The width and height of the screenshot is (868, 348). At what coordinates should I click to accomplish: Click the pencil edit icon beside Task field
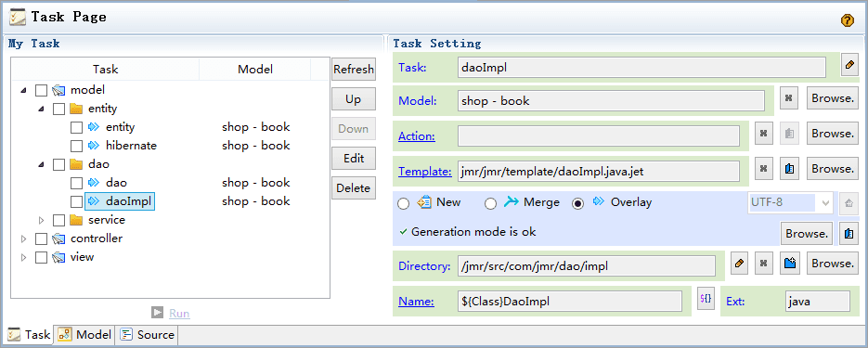pyautogui.click(x=849, y=65)
